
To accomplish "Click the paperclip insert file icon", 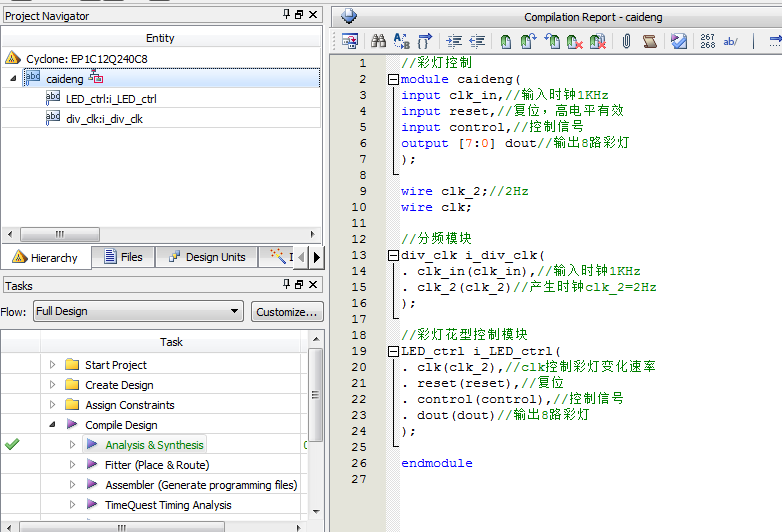I will (x=626, y=41).
